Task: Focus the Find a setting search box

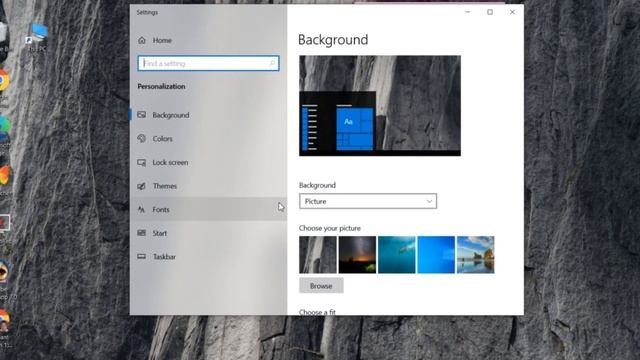Action: click(x=209, y=63)
